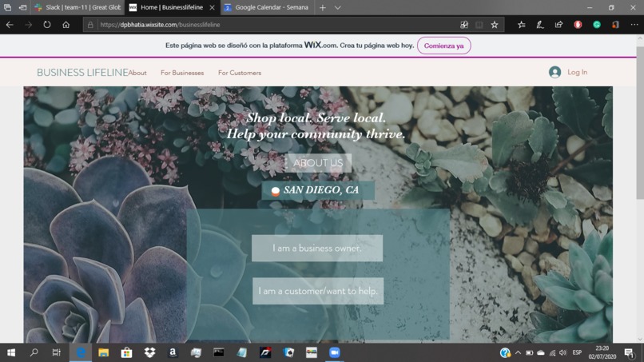Click BUSINESS LIFELINE site logo
Viewport: 644px width, 362px height.
[x=82, y=73]
